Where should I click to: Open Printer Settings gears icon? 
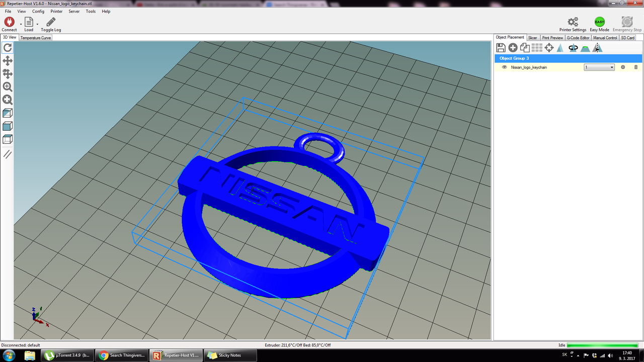coord(573,22)
